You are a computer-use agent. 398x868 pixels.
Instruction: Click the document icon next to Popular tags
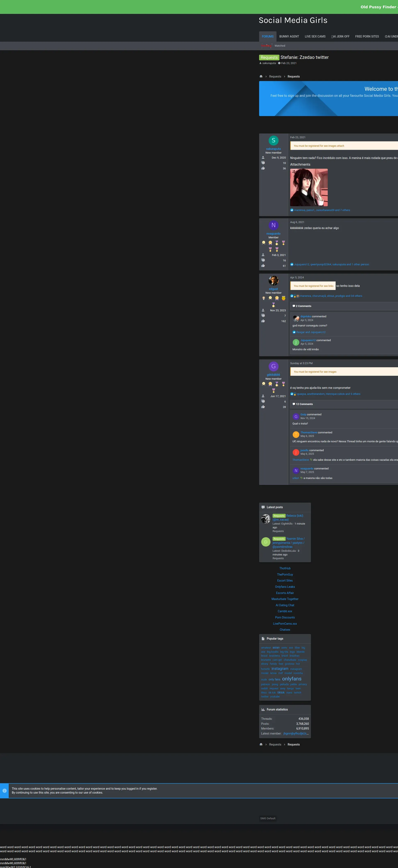(263, 639)
